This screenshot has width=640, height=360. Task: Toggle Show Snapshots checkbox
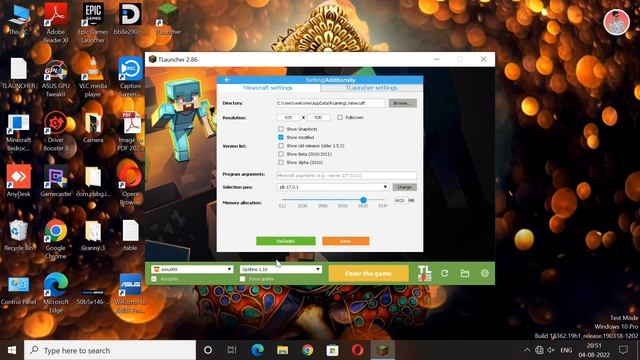point(281,129)
